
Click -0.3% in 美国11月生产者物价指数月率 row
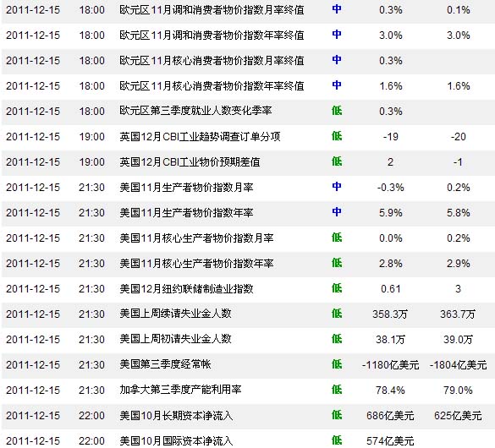coord(391,188)
